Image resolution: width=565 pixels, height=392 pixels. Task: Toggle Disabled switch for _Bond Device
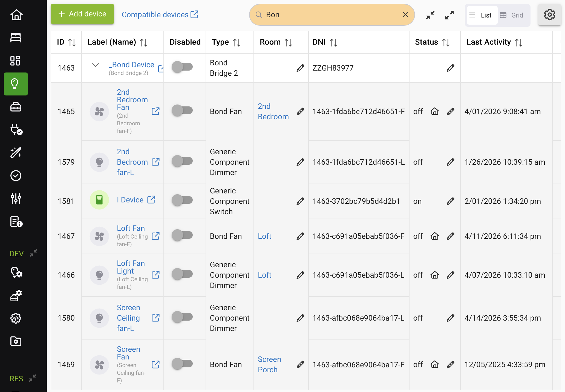(182, 67)
